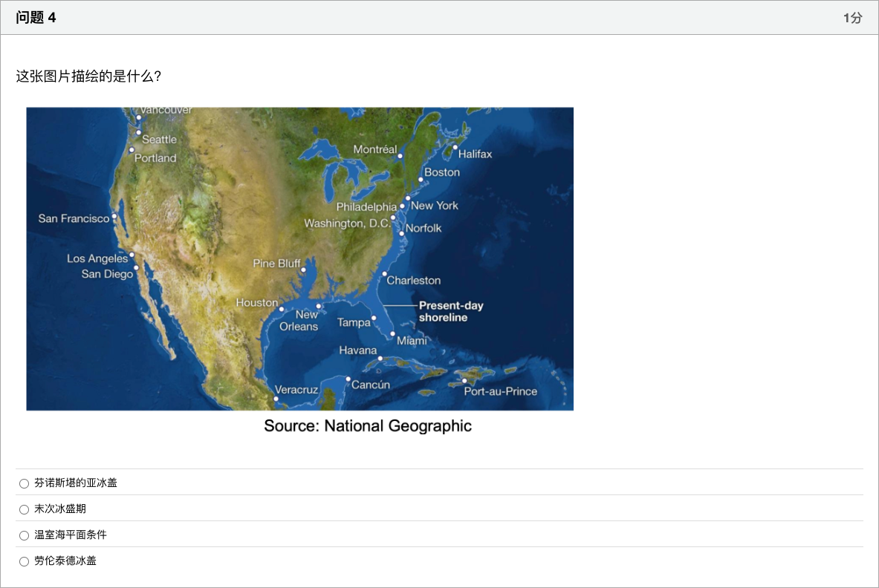Click the Present-day shoreline label on map
879x588 pixels.
(451, 311)
